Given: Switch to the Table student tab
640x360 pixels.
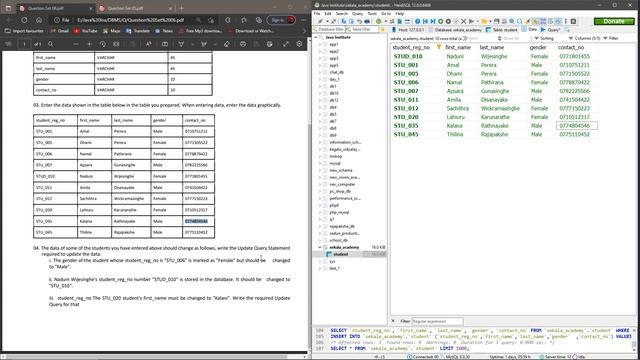Looking at the screenshot, I should point(501,30).
